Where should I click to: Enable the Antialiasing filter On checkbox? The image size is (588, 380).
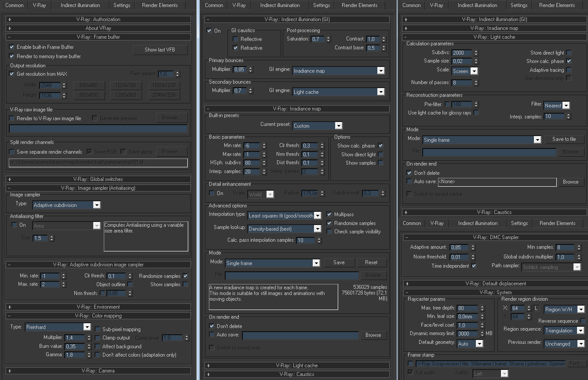point(14,225)
